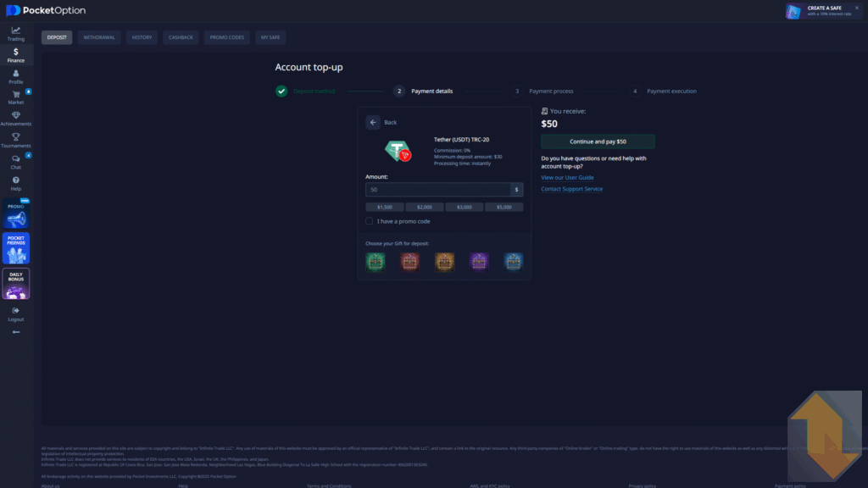Open the 'View our User Guide' link

click(x=567, y=177)
